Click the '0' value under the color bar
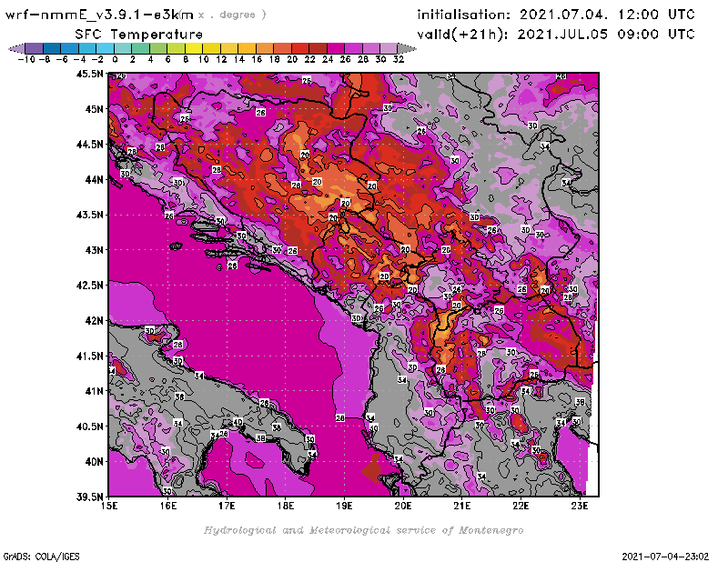Image resolution: width=728 pixels, height=562 pixels. click(115, 59)
